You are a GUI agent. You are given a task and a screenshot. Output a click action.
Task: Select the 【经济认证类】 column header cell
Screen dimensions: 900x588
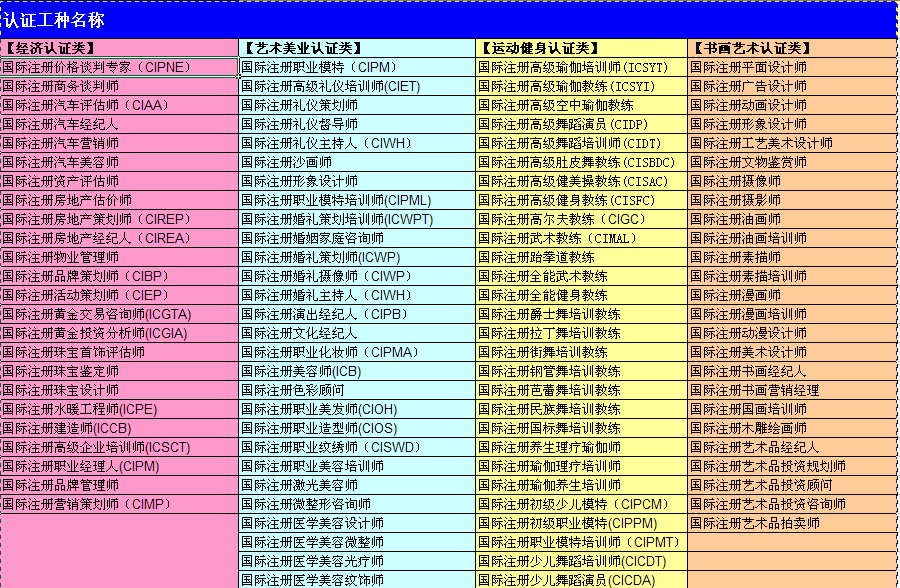119,48
